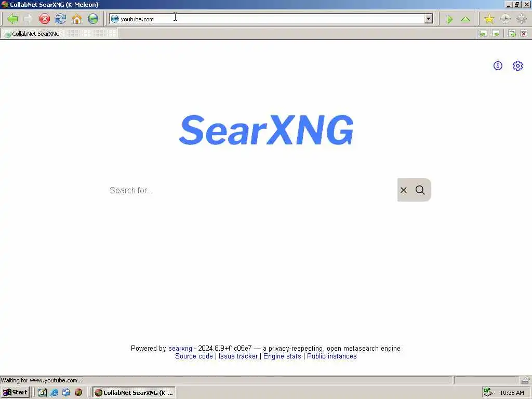Click the green Up triangle button
Image resolution: width=532 pixels, height=399 pixels.
(465, 19)
